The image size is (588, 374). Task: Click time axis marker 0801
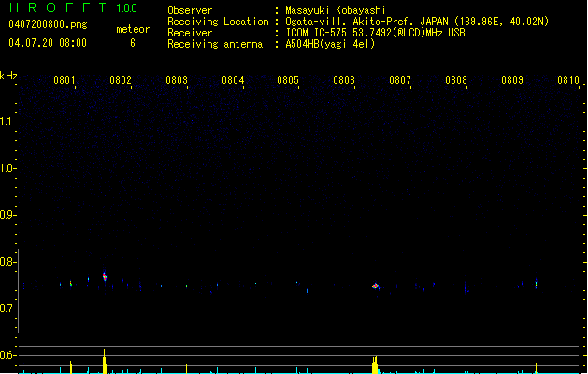pyautogui.click(x=65, y=80)
